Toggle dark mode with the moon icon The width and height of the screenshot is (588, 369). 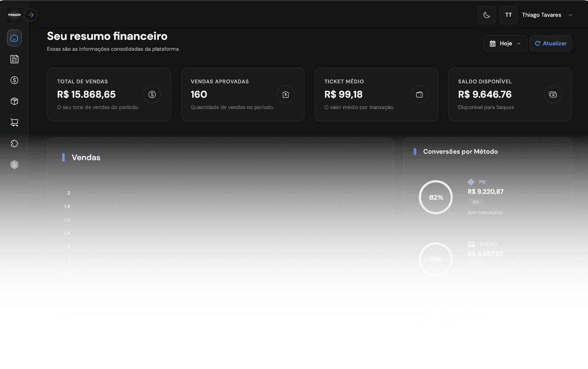pyautogui.click(x=486, y=15)
